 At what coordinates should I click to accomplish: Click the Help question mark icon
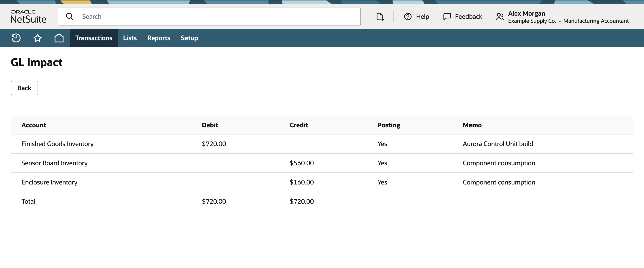click(408, 17)
